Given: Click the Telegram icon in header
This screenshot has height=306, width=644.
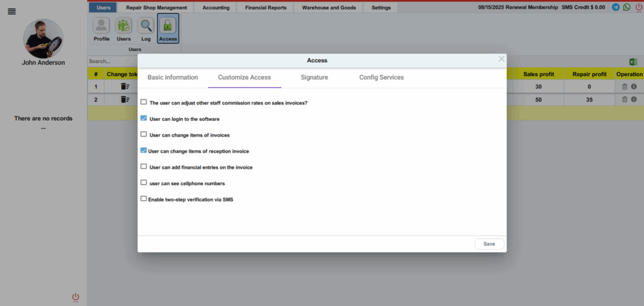Looking at the screenshot, I should click(616, 7).
